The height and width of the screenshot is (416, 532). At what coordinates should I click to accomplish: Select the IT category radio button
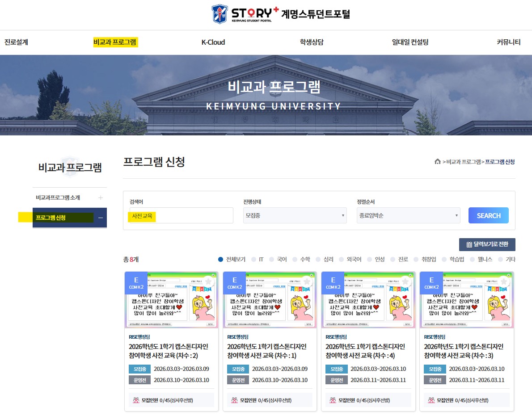[x=254, y=259]
